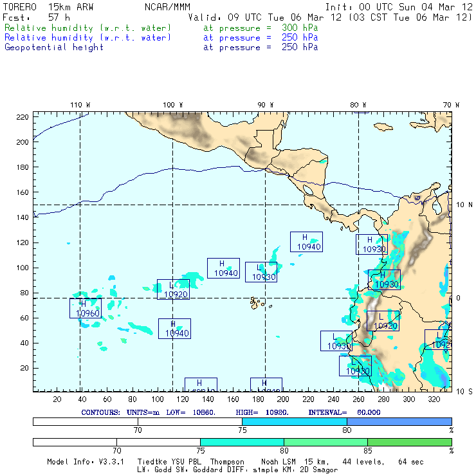Click the '44 levels,' text
Viewport: 476px width, 476px height.
(363, 462)
